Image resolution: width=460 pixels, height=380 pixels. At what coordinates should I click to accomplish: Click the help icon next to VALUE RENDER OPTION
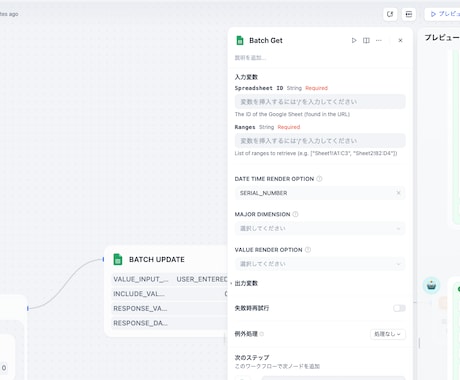coord(308,250)
